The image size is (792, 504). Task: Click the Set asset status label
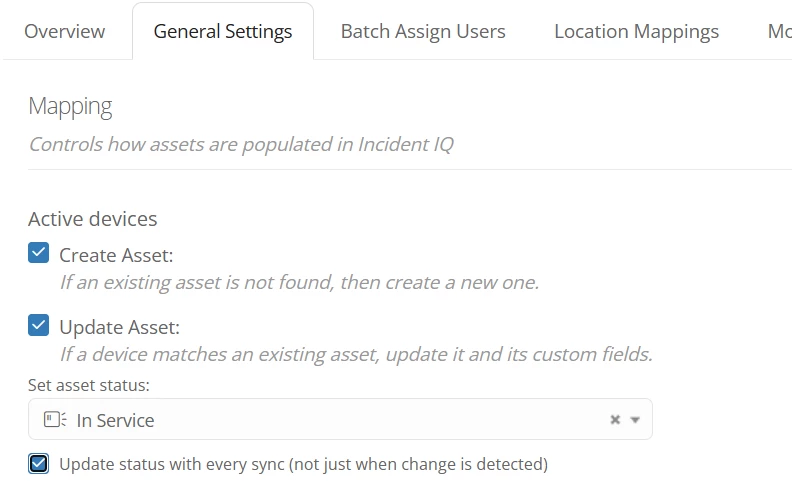pyautogui.click(x=89, y=385)
